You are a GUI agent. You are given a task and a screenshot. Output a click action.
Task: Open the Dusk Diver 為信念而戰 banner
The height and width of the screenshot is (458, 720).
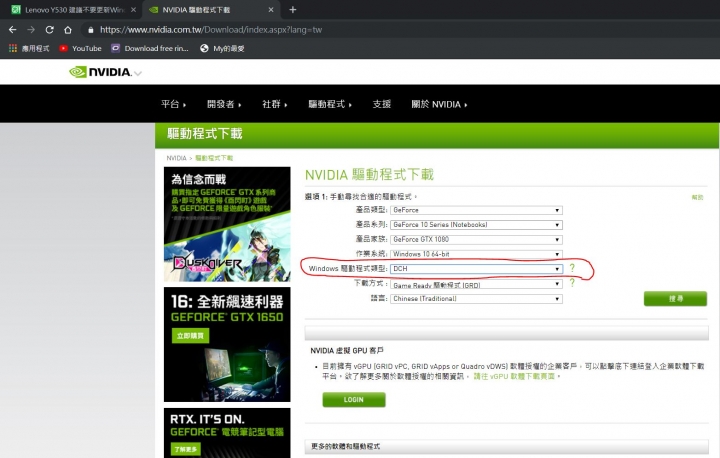(227, 224)
